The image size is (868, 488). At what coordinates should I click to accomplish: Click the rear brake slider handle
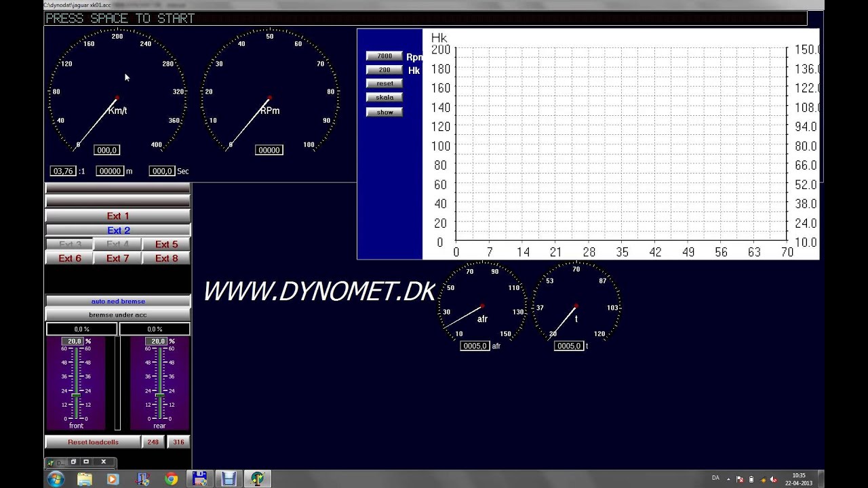click(159, 395)
